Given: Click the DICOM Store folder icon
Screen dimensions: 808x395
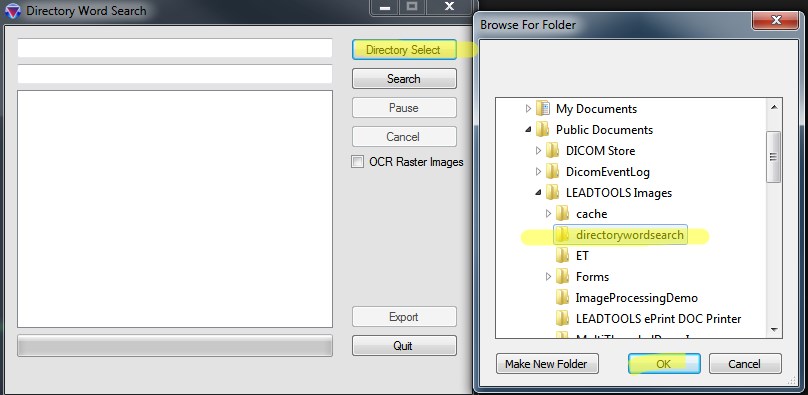Looking at the screenshot, I should tap(553, 151).
